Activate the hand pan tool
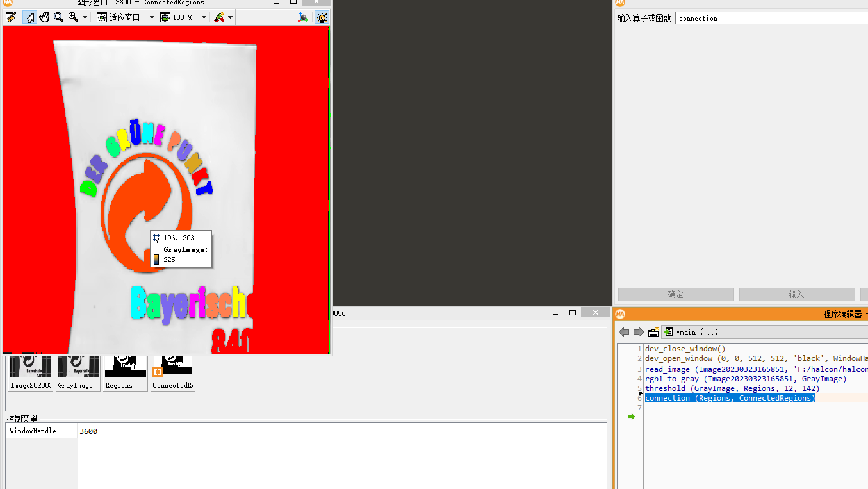Image resolution: width=868 pixels, height=489 pixels. (x=44, y=17)
